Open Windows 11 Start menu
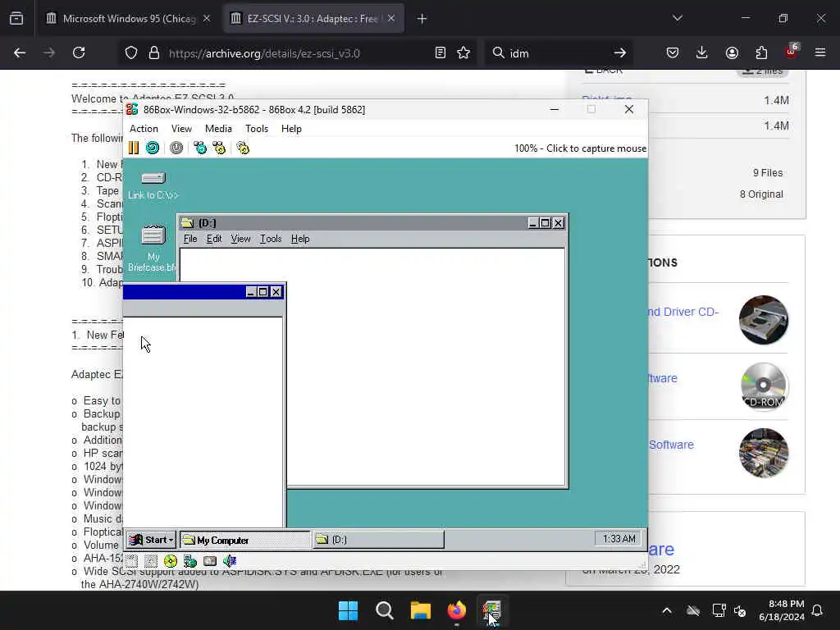This screenshot has height=630, width=840. pyautogui.click(x=348, y=610)
